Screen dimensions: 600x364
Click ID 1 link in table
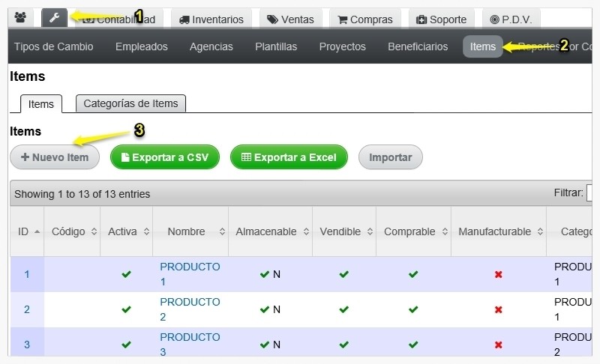coord(27,274)
